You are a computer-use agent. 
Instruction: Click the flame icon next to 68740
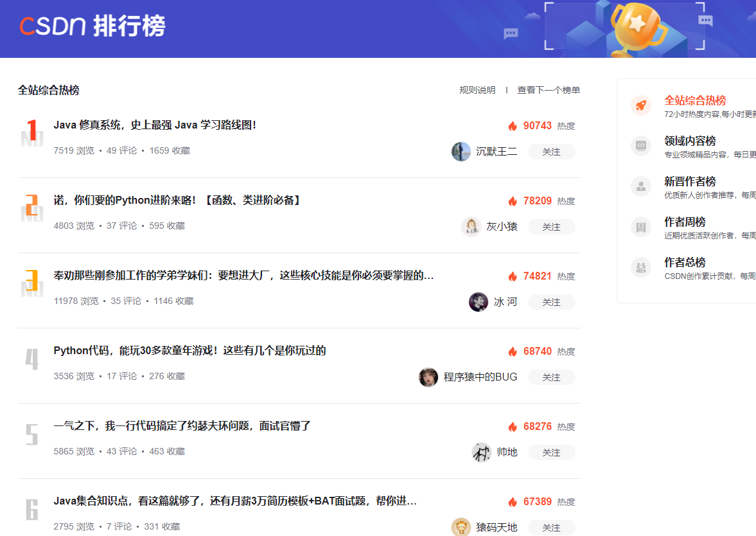coord(512,352)
